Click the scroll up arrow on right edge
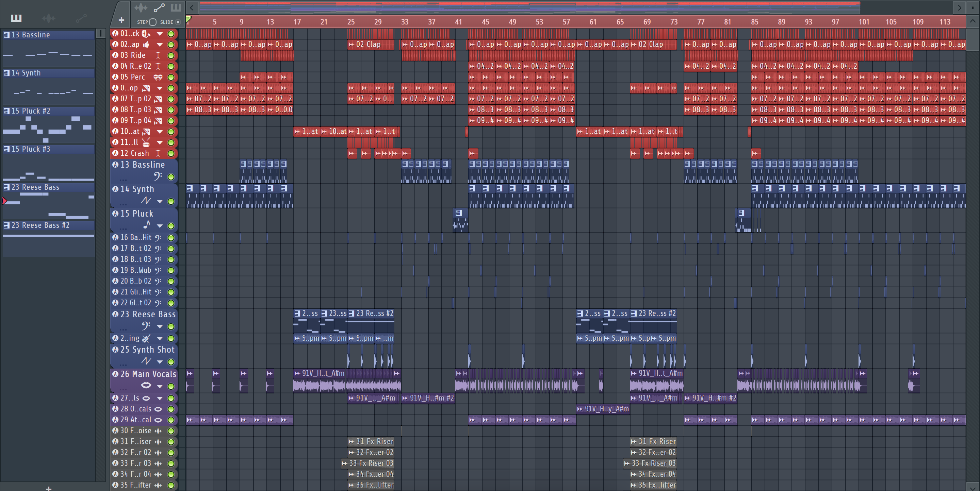This screenshot has height=491, width=980. pos(973,21)
